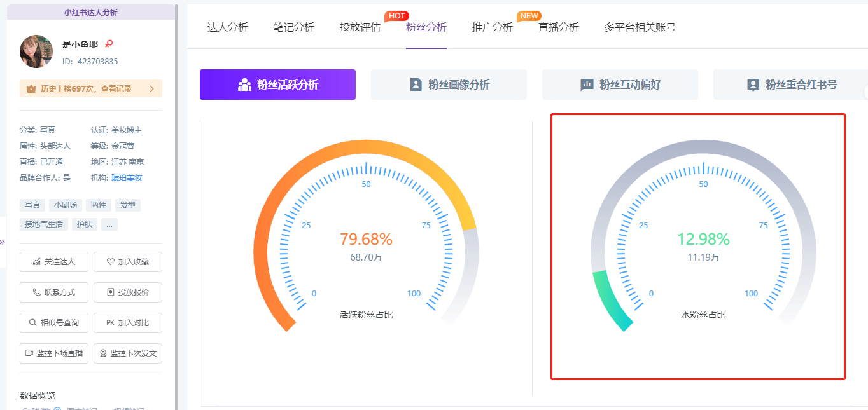Open 历史上榜697次 record banner
The height and width of the screenshot is (410, 868).
tap(91, 89)
